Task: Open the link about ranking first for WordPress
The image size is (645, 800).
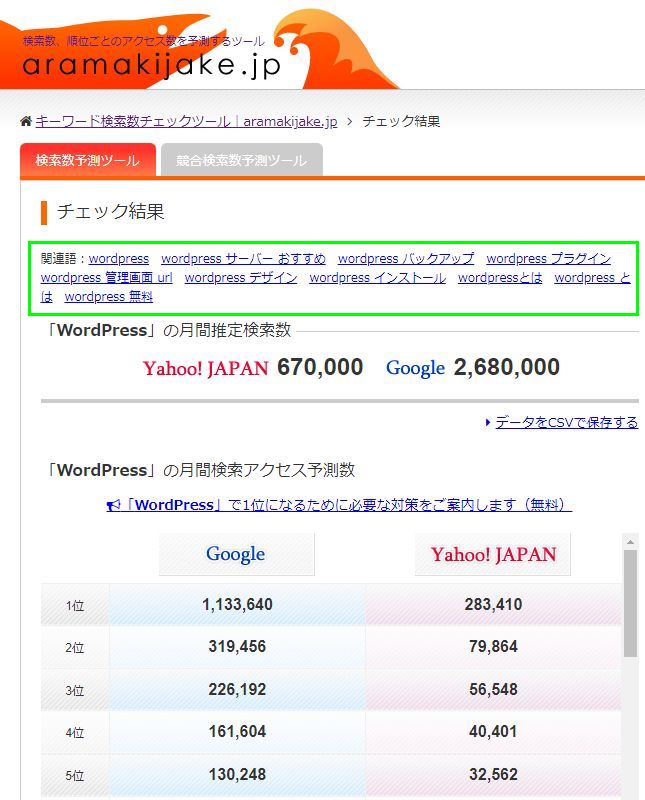Action: click(339, 505)
